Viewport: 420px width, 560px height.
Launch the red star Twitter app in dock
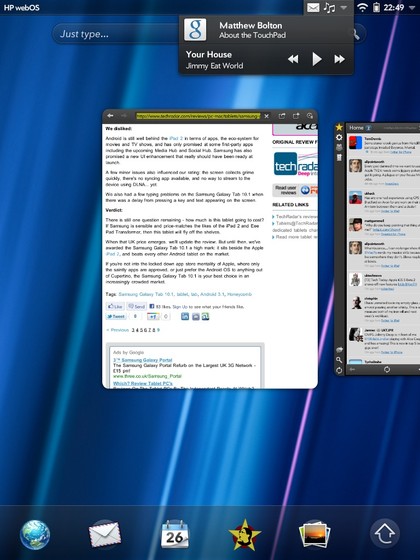(245, 535)
